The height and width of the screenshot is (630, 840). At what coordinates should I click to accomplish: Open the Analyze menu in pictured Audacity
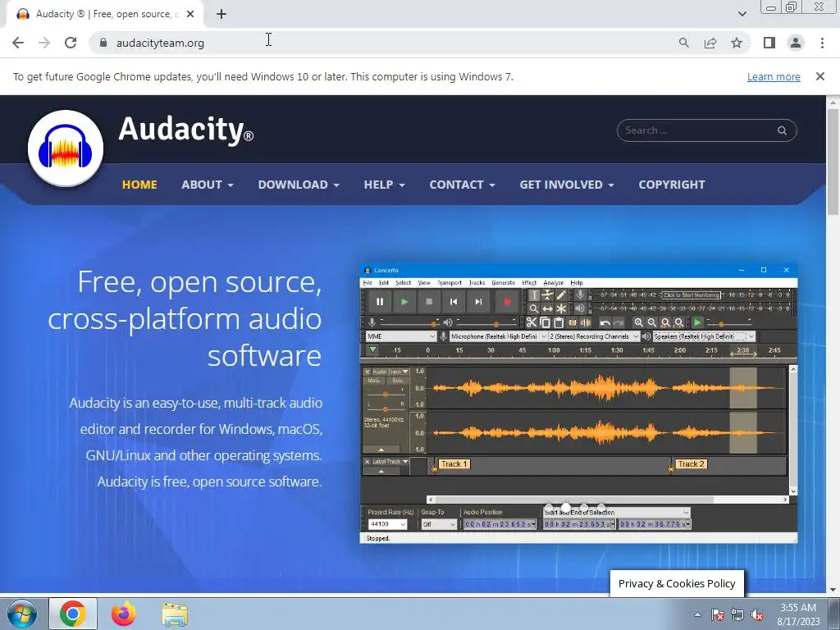[x=554, y=283]
